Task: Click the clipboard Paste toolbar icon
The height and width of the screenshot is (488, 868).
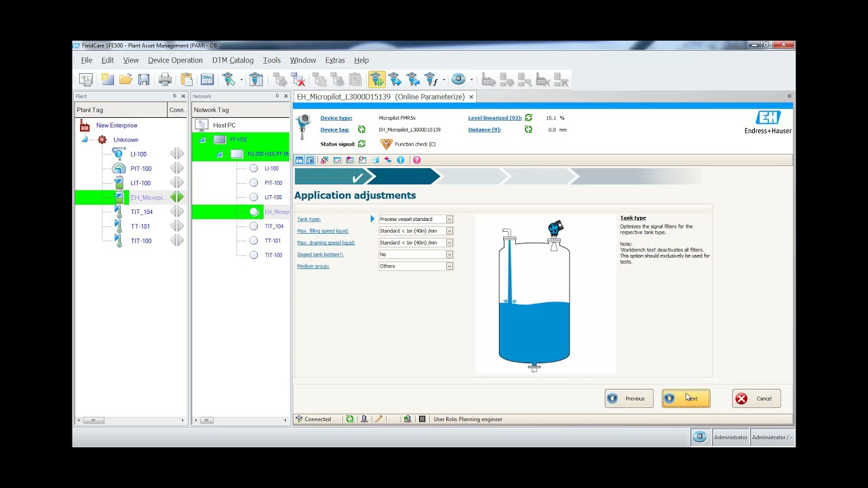Action: pos(186,79)
